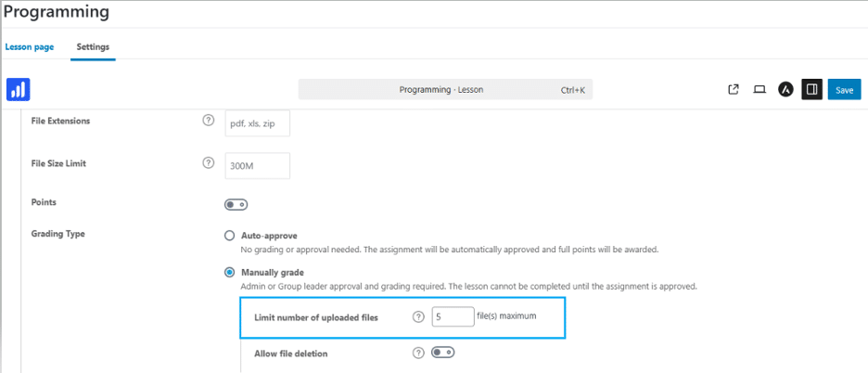868x373 pixels.
Task: Open the Settings tab
Action: pos(93,47)
